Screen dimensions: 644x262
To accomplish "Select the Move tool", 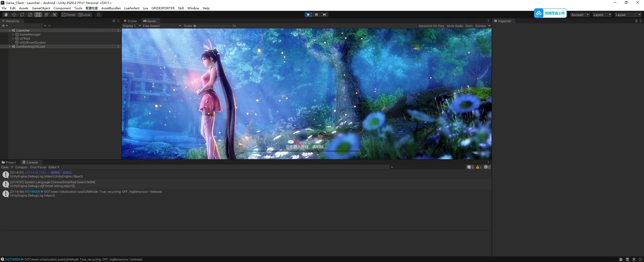I will point(14,15).
